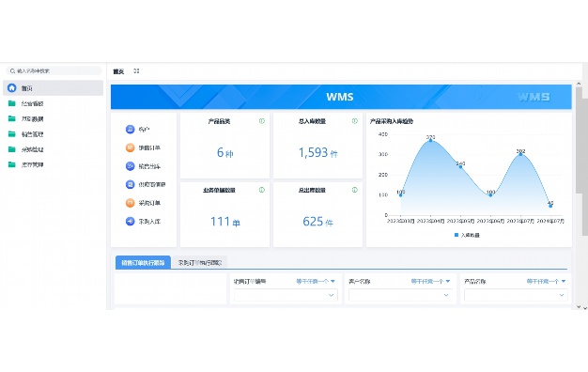Screen dimensions: 588x372
Task: Open the 产品名称 filter combo box
Action: point(516,295)
